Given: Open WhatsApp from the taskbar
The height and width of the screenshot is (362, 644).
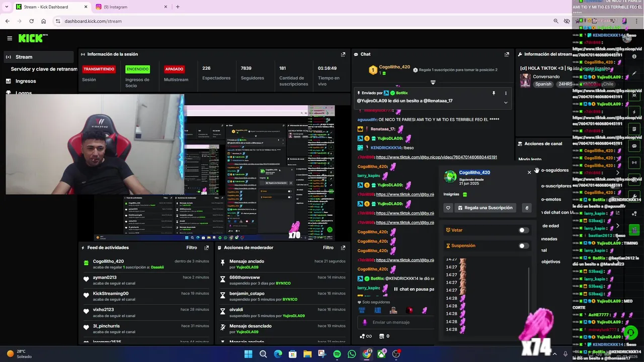Looking at the screenshot, I should [352, 354].
